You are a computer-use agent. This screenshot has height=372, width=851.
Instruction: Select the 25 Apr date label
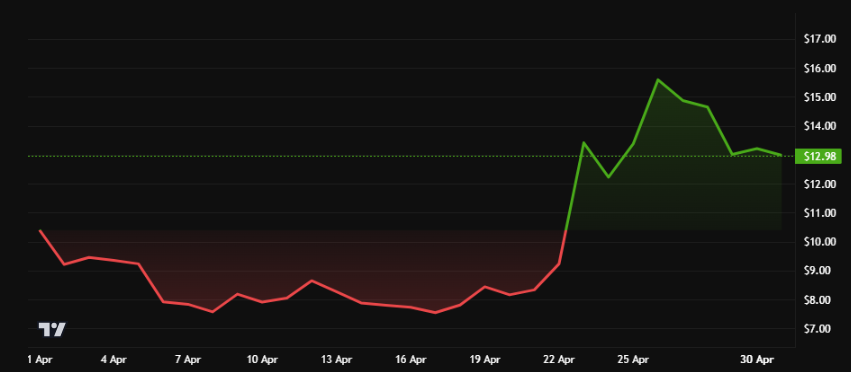pos(633,360)
